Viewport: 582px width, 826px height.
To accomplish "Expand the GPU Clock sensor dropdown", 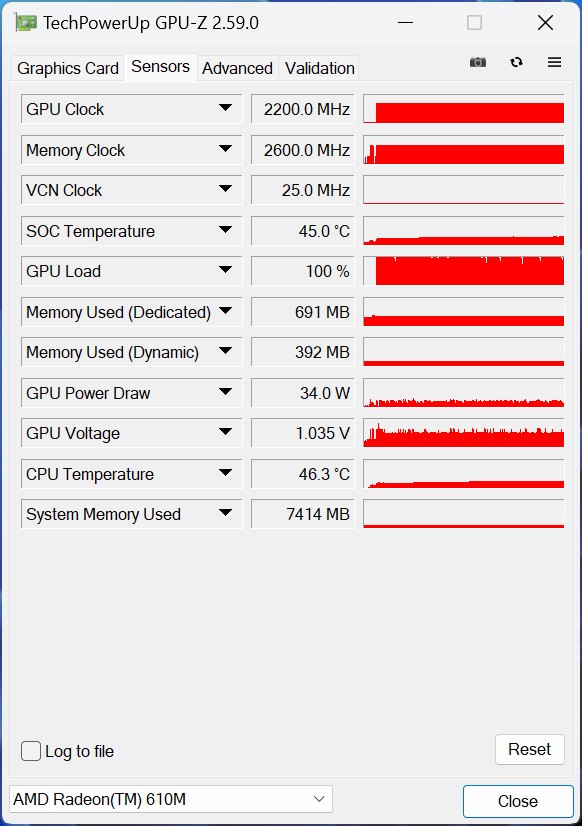I will click(x=225, y=108).
